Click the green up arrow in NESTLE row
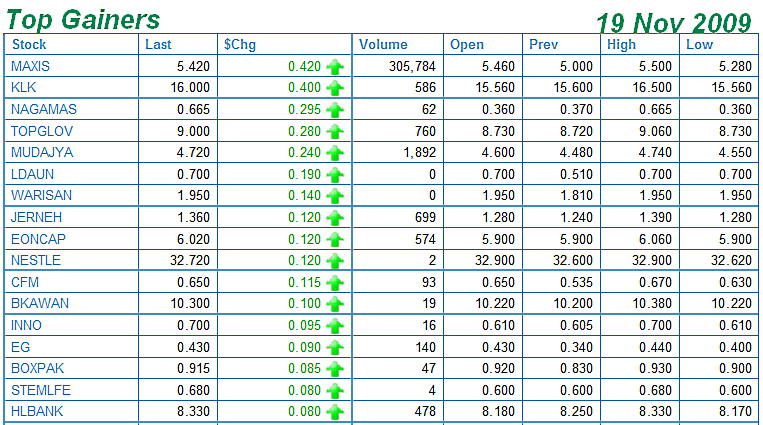 (x=335, y=261)
